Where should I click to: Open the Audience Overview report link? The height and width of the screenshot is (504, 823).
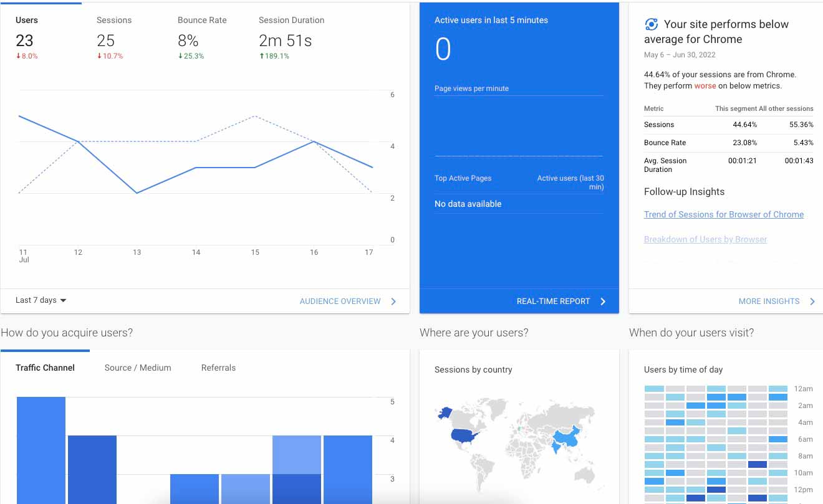click(340, 302)
